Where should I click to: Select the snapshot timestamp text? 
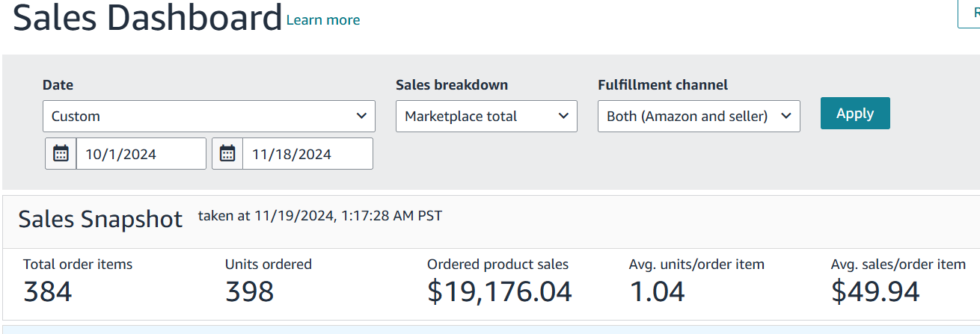pos(320,216)
